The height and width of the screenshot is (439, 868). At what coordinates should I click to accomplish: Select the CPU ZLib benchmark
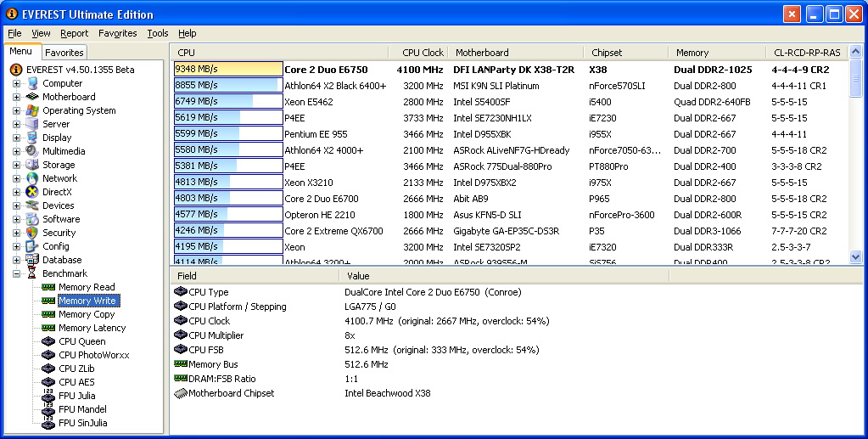click(76, 368)
